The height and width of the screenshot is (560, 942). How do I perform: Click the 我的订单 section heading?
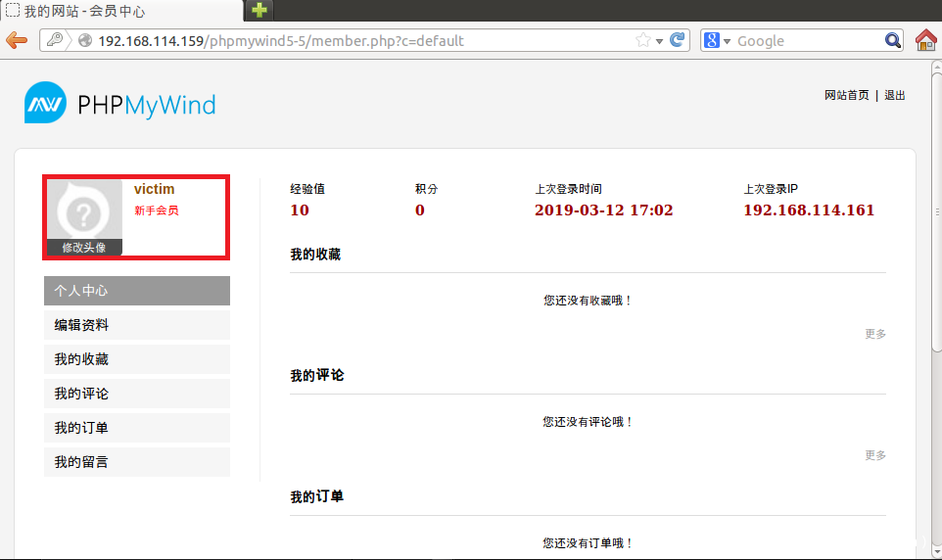tap(316, 497)
